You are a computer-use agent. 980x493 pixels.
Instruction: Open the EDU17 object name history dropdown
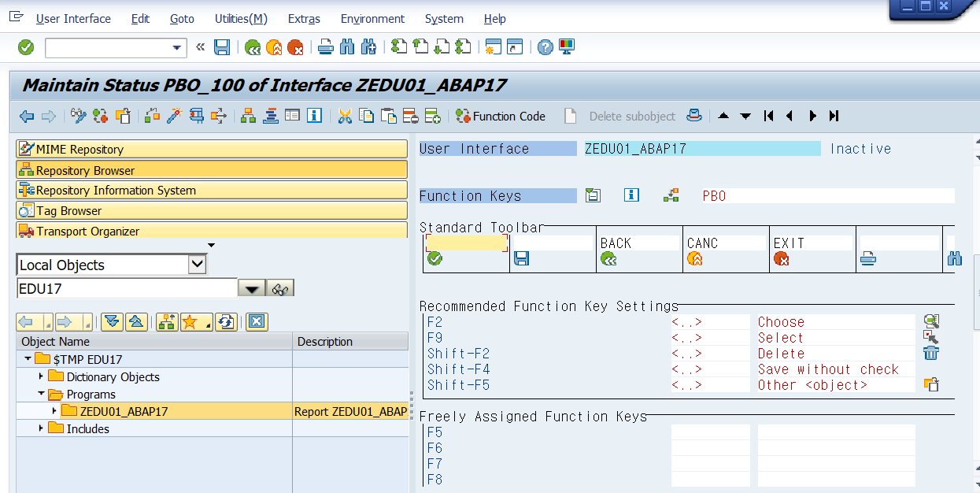(x=252, y=289)
